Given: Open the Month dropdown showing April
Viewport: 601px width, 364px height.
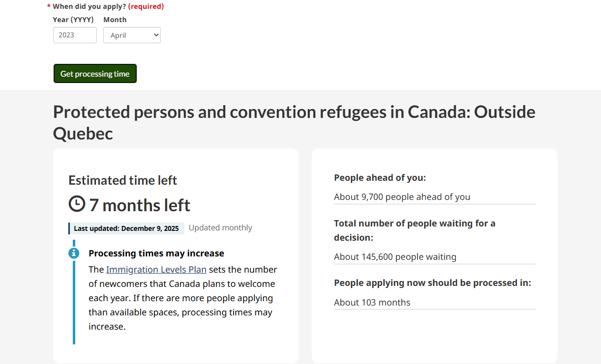Looking at the screenshot, I should coord(132,35).
